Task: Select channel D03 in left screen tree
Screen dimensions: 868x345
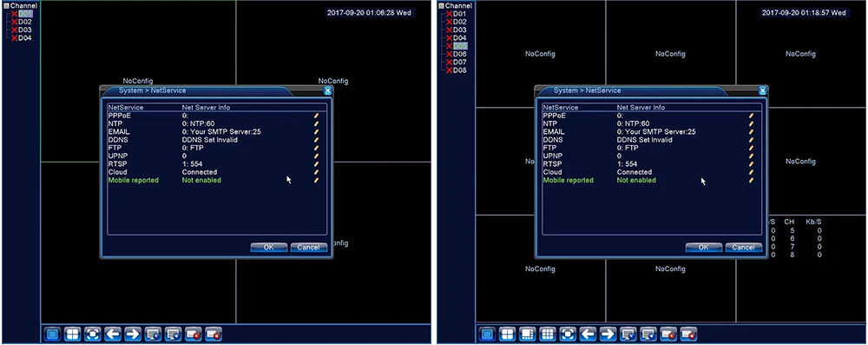Action: click(x=25, y=30)
